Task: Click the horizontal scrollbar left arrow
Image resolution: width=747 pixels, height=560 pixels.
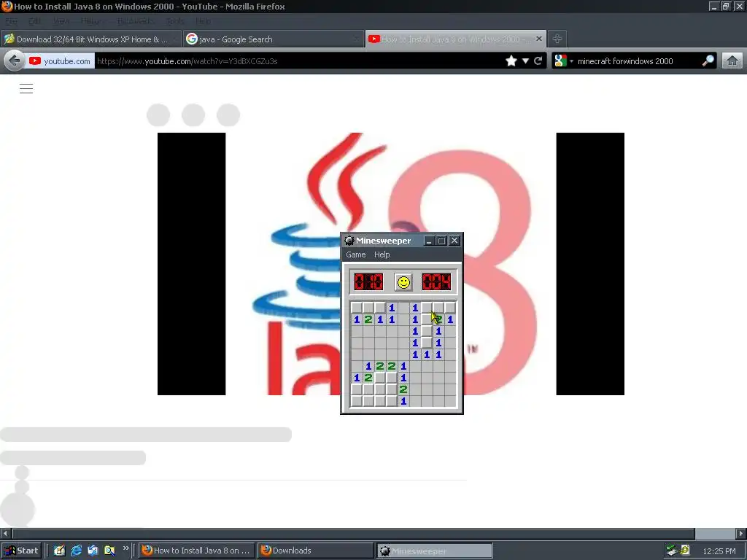Action: pyautogui.click(x=5, y=533)
